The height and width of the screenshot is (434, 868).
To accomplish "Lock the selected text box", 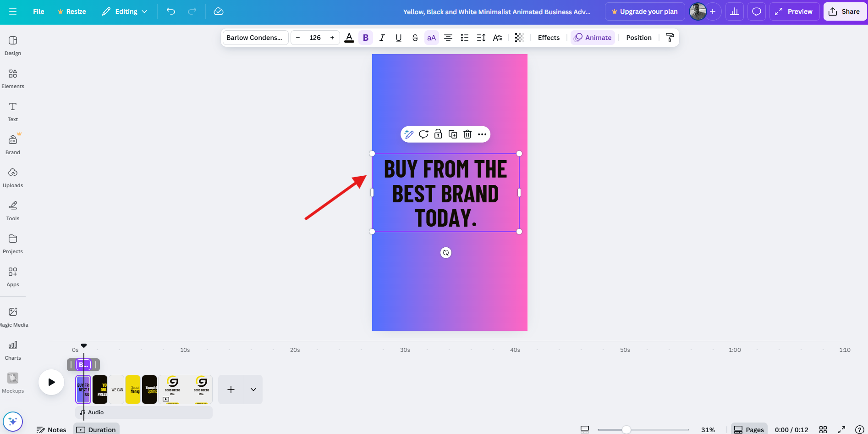I will coord(438,134).
